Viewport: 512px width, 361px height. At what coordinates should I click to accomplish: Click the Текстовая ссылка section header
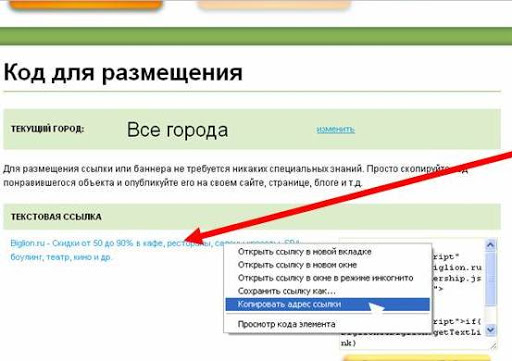pyautogui.click(x=56, y=217)
